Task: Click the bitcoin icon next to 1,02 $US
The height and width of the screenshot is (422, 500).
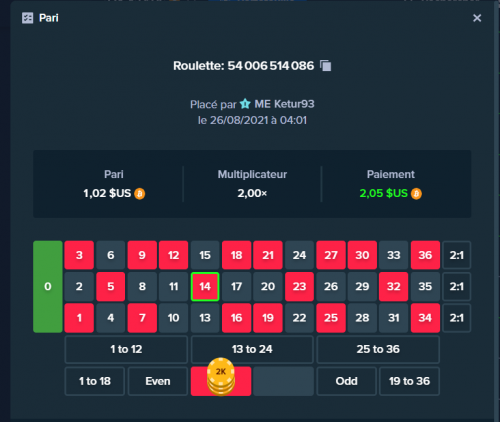Action: (x=140, y=194)
